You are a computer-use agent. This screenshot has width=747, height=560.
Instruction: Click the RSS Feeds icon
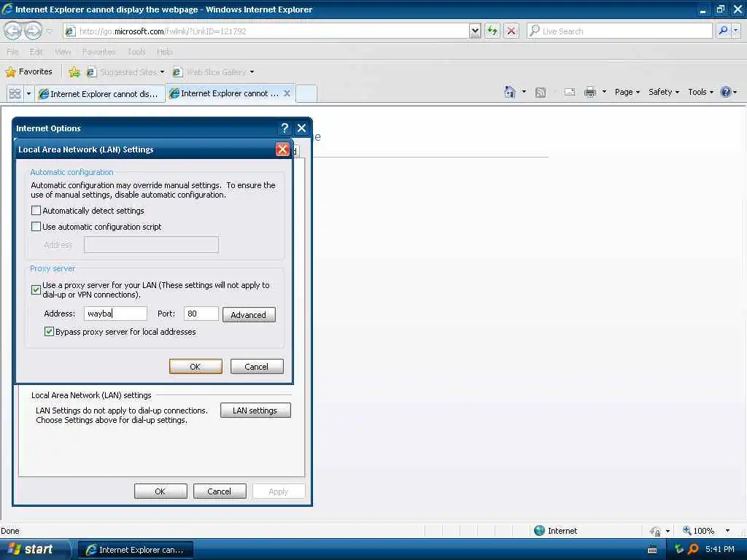[x=541, y=93]
